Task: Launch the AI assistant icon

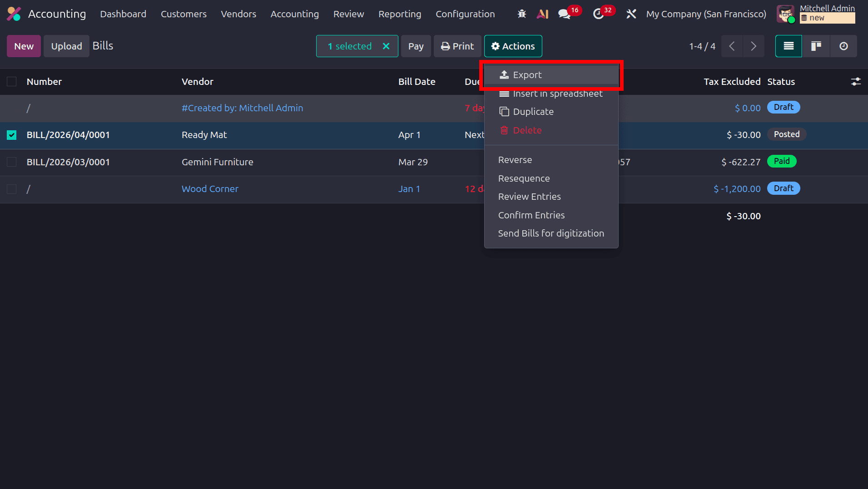Action: [542, 14]
